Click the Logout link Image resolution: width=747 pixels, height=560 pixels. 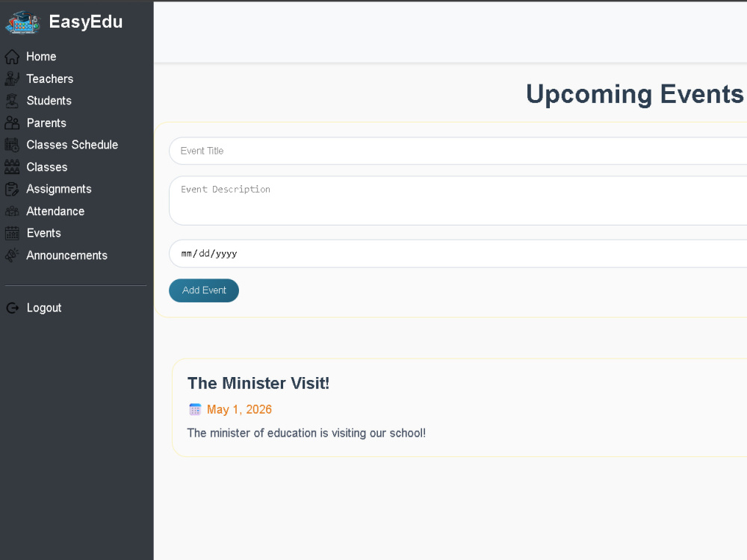[44, 308]
